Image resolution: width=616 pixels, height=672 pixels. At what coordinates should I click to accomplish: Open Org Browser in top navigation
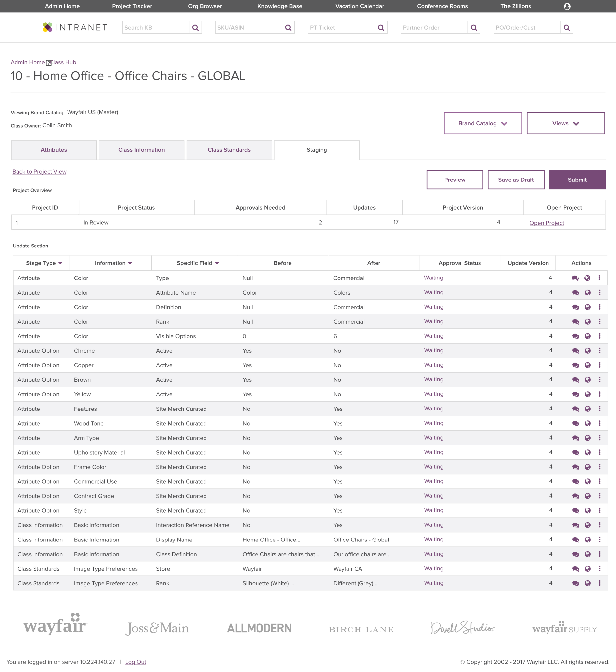tap(205, 6)
